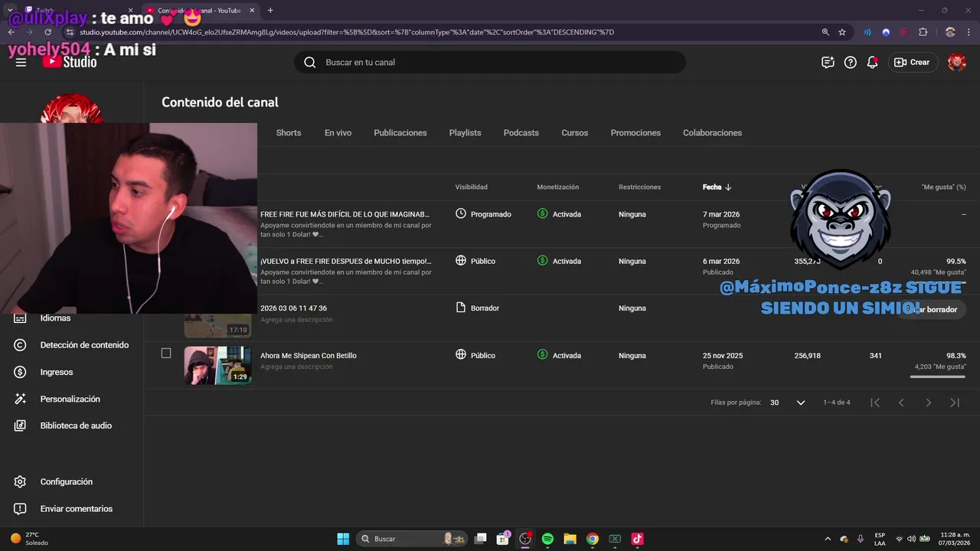Click the Visibilidad column header
Screen dimensions: 980x551
[x=471, y=187]
